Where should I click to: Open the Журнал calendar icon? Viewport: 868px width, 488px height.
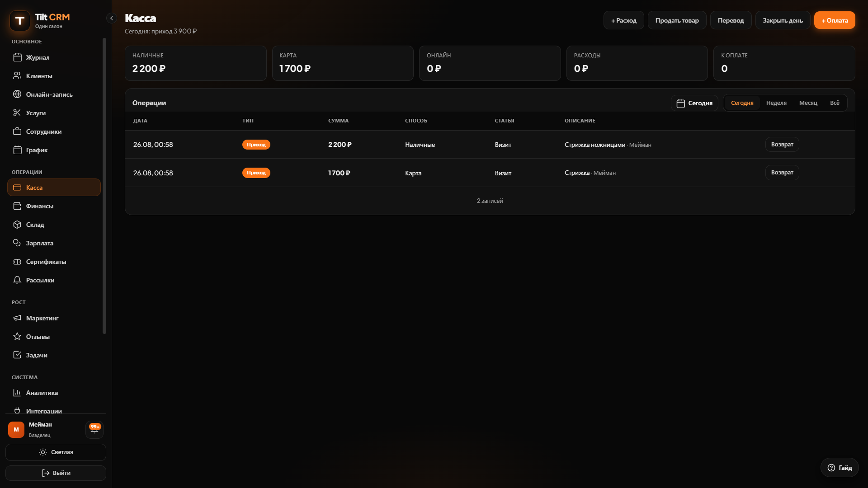(x=17, y=57)
